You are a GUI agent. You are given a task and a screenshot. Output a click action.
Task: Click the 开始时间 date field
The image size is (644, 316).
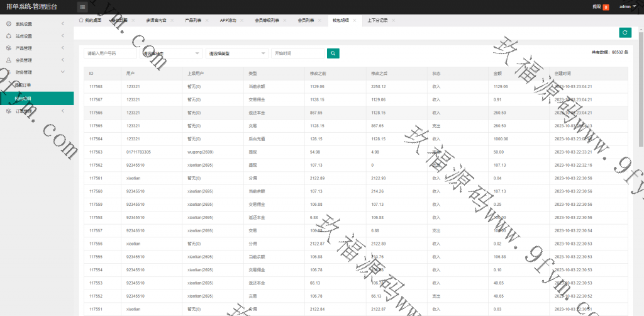click(297, 54)
